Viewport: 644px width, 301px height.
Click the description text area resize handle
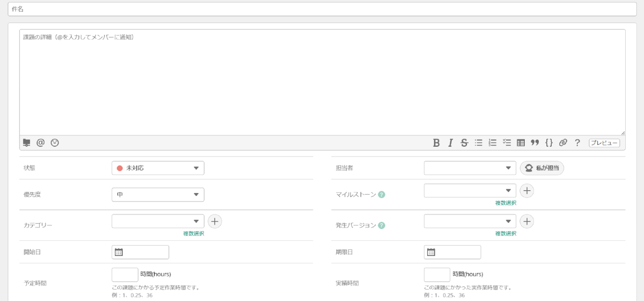623,132
